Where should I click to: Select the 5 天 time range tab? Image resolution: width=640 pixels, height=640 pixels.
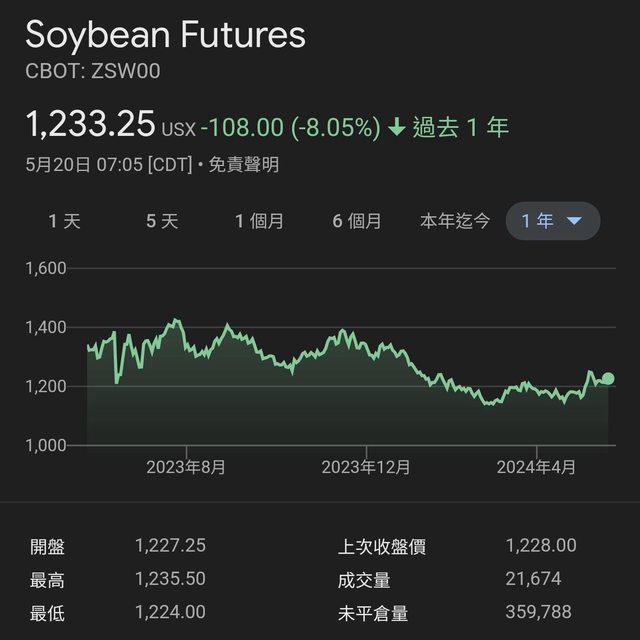pyautogui.click(x=162, y=221)
